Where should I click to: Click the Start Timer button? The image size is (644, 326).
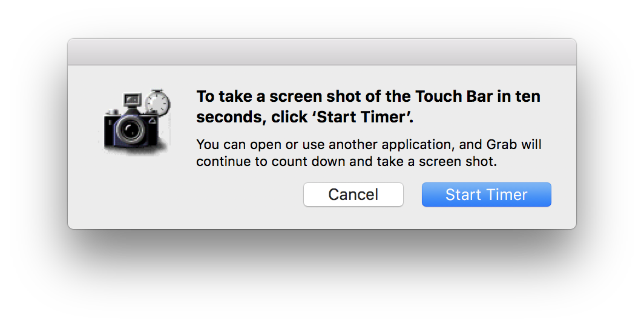(x=486, y=195)
